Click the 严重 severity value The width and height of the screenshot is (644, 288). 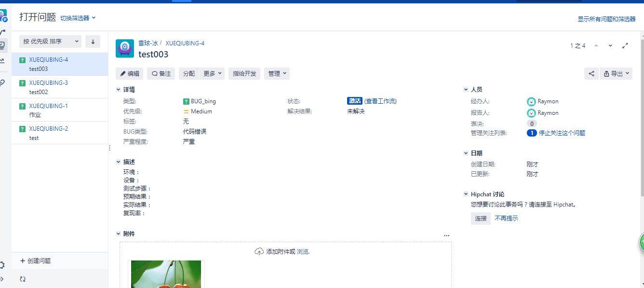click(189, 142)
